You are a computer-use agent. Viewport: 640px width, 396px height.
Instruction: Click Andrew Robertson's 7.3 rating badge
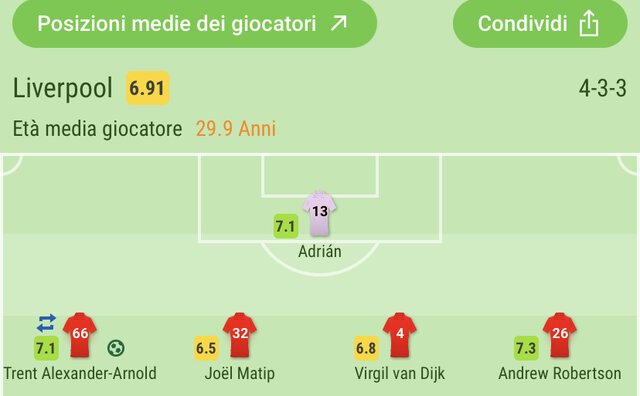pos(526,348)
